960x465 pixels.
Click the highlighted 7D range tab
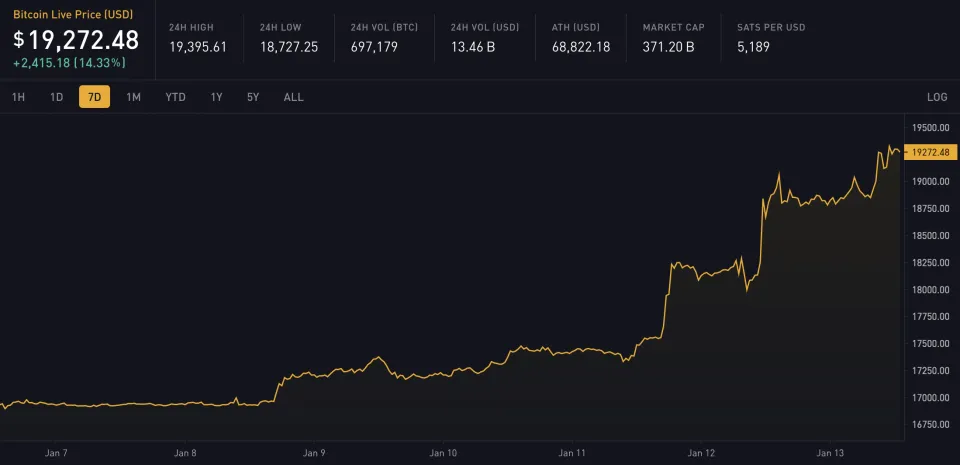95,97
